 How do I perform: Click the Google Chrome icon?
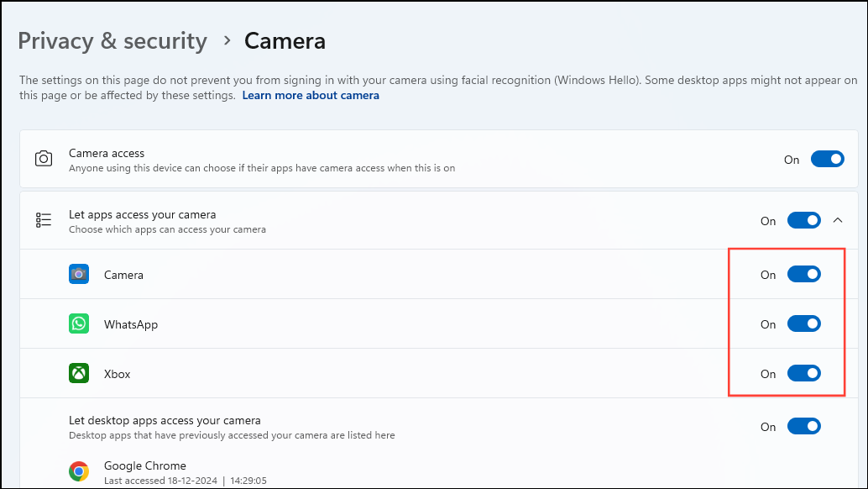coord(79,472)
